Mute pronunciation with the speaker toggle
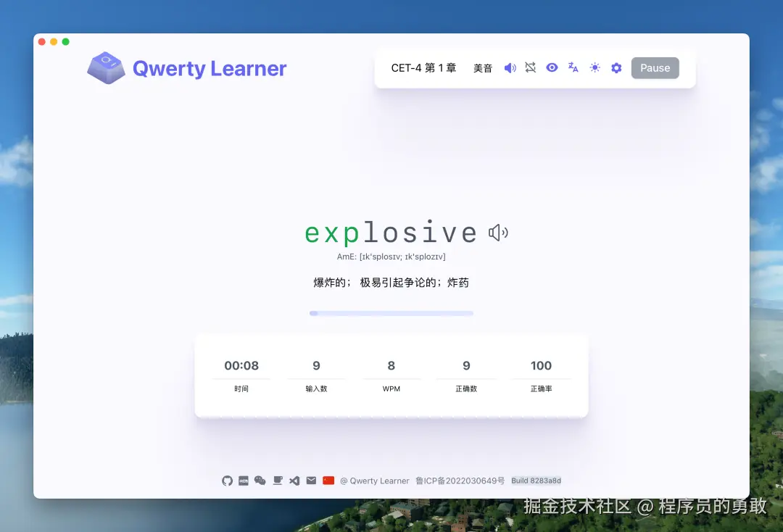The height and width of the screenshot is (532, 783). (x=510, y=67)
